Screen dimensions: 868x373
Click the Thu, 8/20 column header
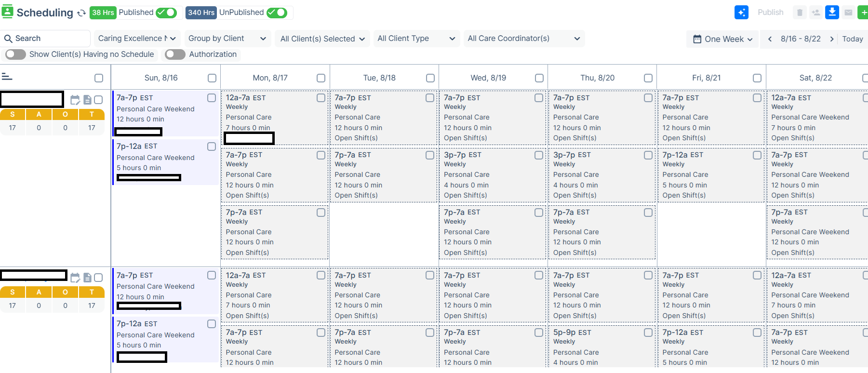(x=597, y=78)
